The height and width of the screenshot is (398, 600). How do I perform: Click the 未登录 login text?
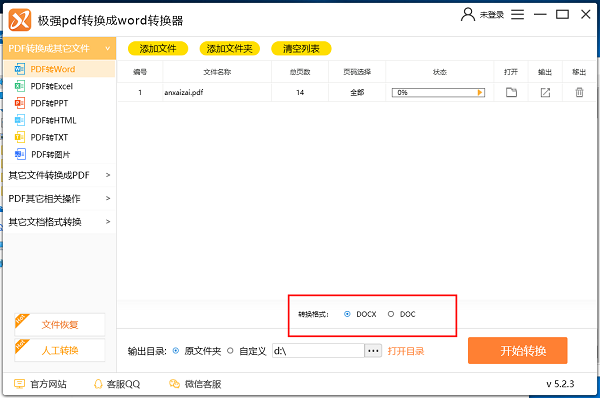pos(492,15)
